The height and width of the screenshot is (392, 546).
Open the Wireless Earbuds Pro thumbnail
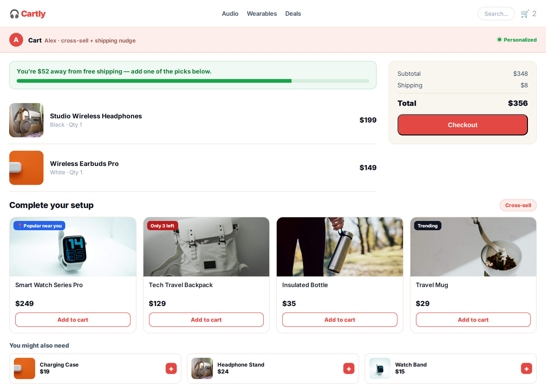coord(26,168)
